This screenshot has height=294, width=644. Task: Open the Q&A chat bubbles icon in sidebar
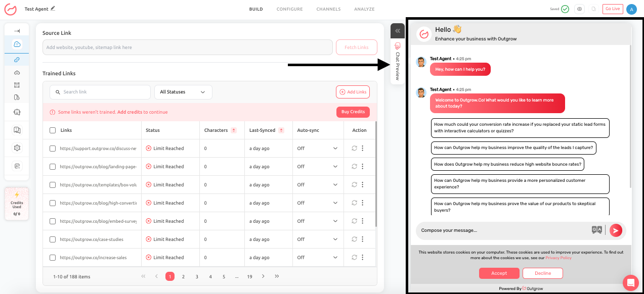click(17, 130)
